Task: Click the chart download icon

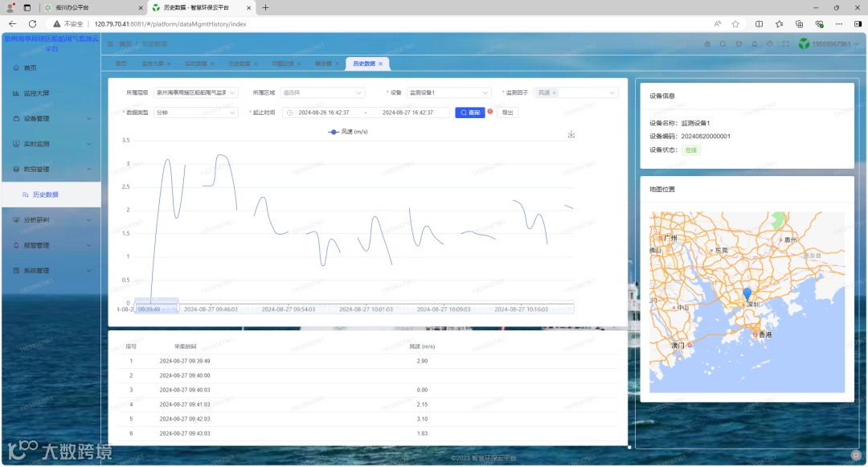Action: point(571,134)
